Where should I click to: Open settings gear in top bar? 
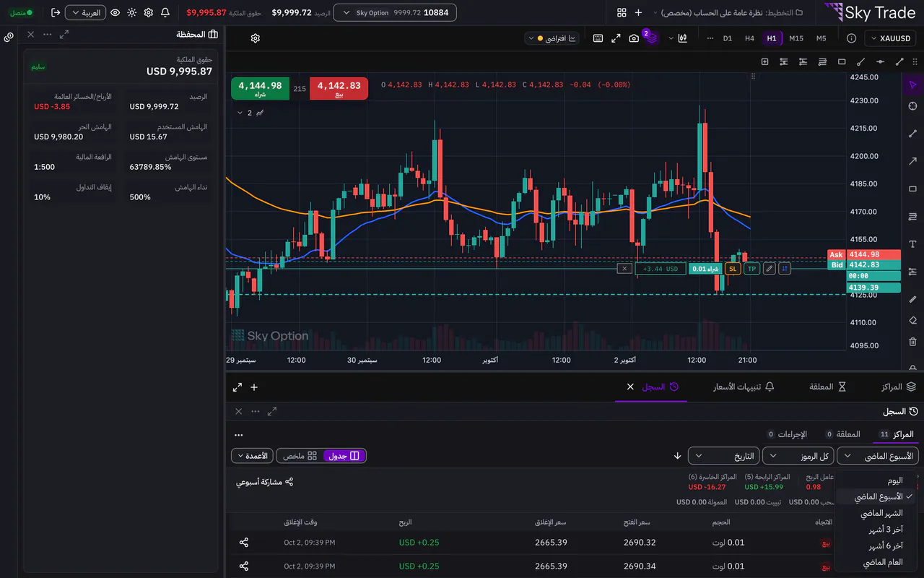click(149, 12)
